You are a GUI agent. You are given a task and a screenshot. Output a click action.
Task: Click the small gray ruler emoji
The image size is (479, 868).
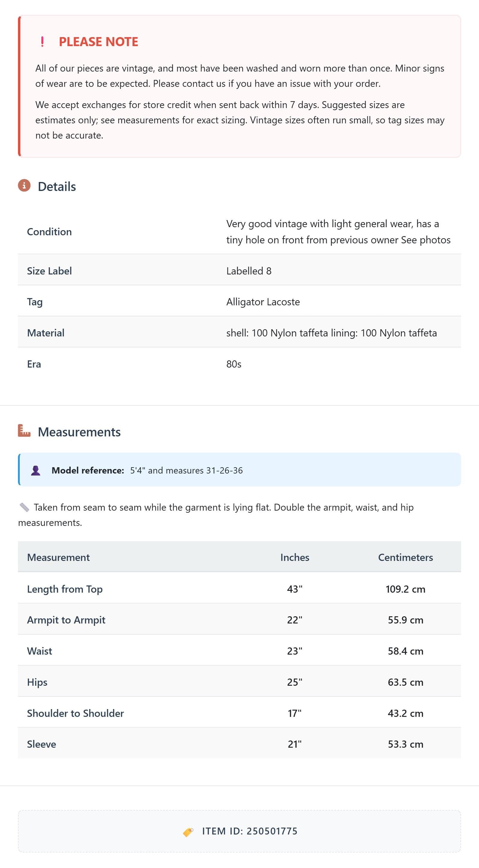click(24, 507)
